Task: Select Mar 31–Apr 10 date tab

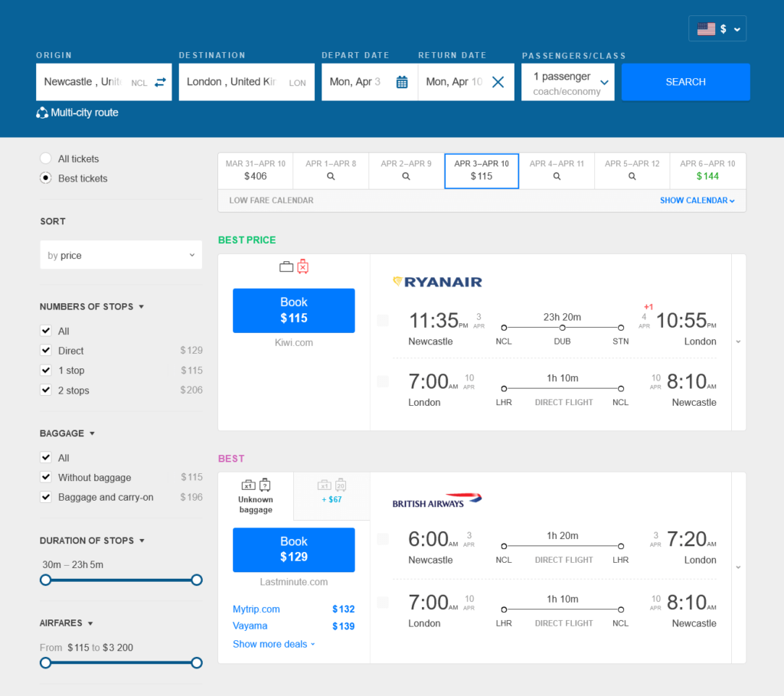Action: coord(256,171)
